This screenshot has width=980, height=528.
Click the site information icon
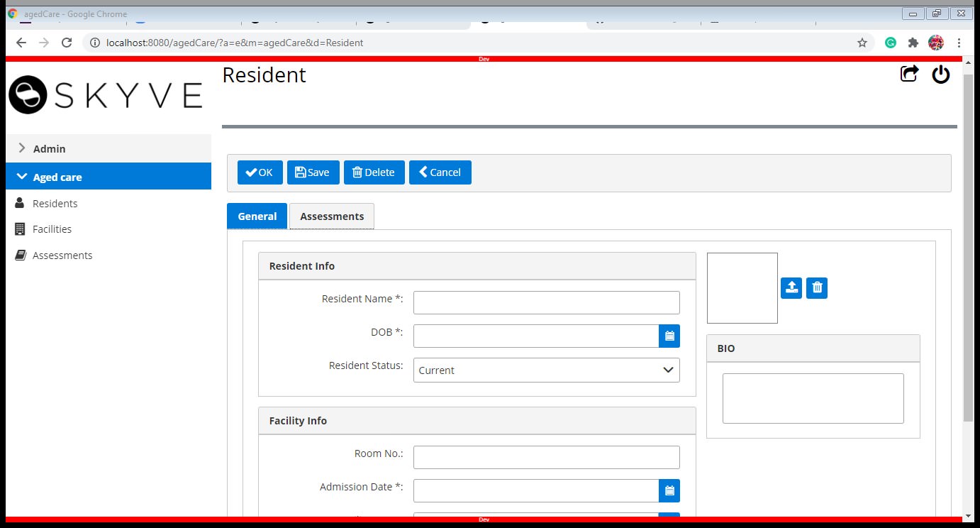(95, 43)
